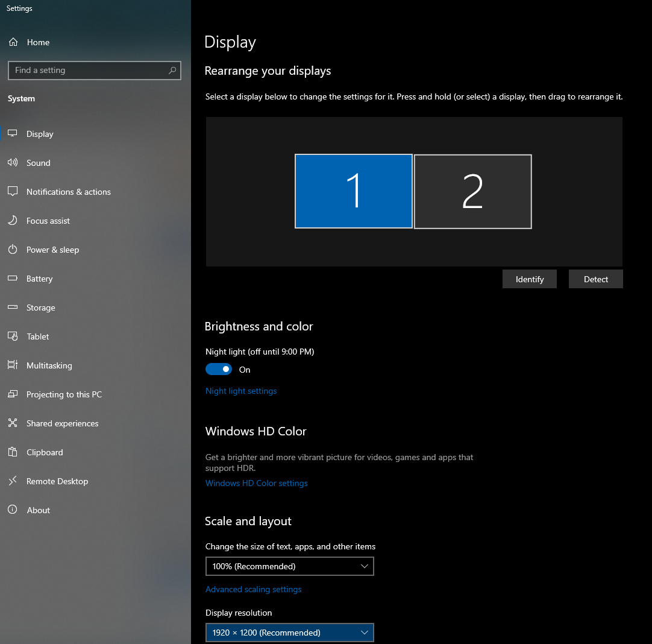Open Focus assist settings
Image resolution: width=652 pixels, height=644 pixels.
click(48, 221)
